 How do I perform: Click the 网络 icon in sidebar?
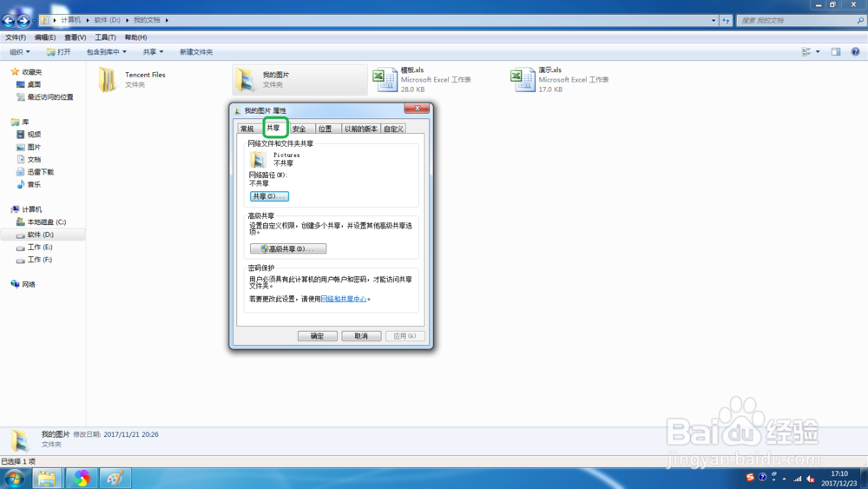(x=15, y=284)
